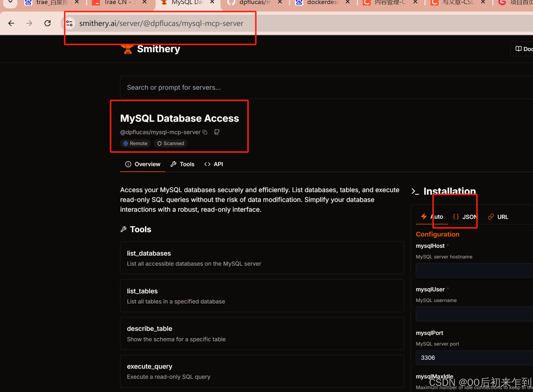
Task: Switch to the Tools tab
Action: (x=182, y=164)
